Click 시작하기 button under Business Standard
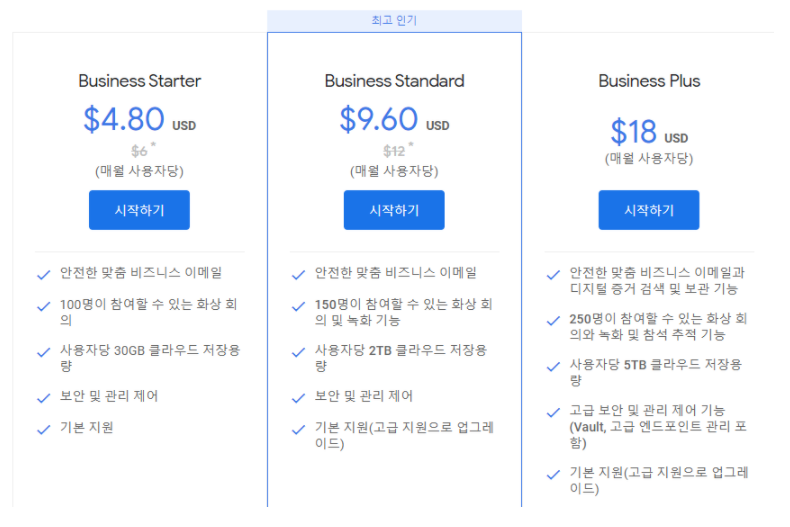The width and height of the screenshot is (790, 527). point(394,210)
